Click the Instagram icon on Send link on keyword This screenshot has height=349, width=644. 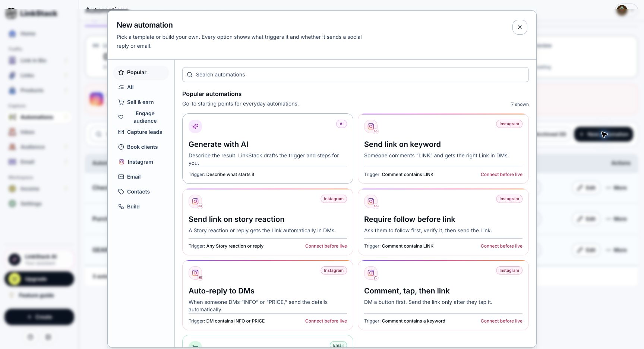pos(371,126)
